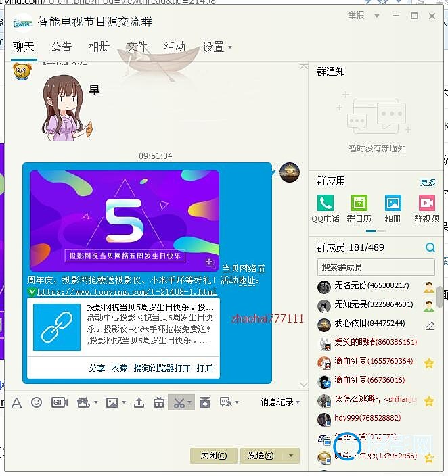Click the bear avatar in chat
This screenshot has width=448, height=476.
(x=22, y=72)
